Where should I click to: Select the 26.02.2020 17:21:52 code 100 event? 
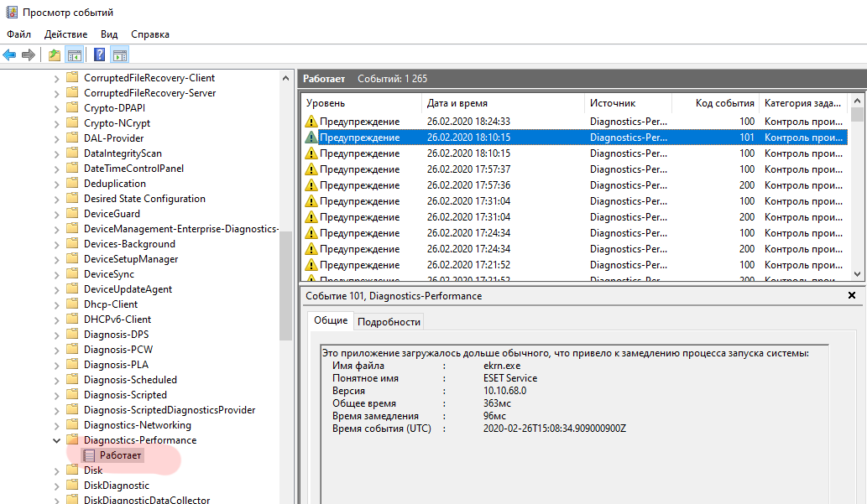(x=574, y=265)
